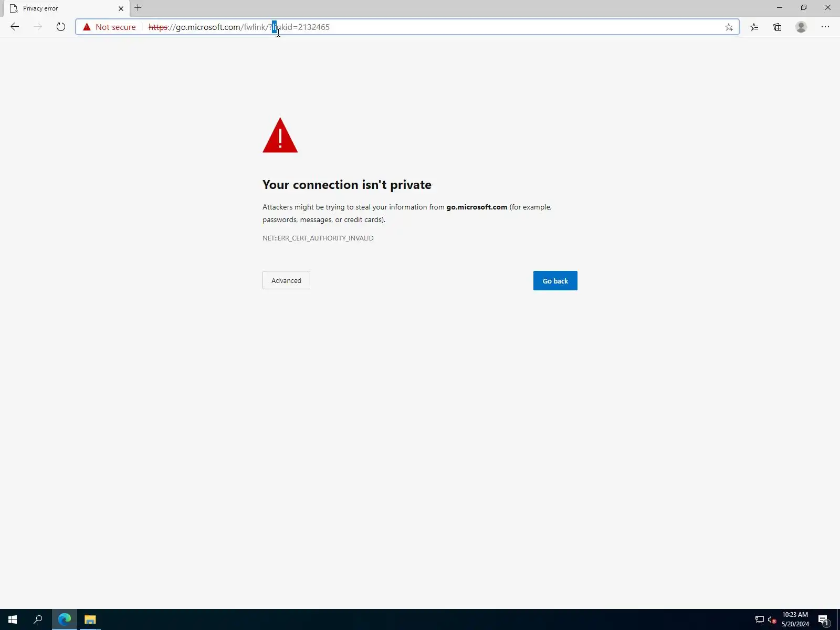This screenshot has width=840, height=630.
Task: Click Microsoft Edge taskbar icon
Action: 65,619
